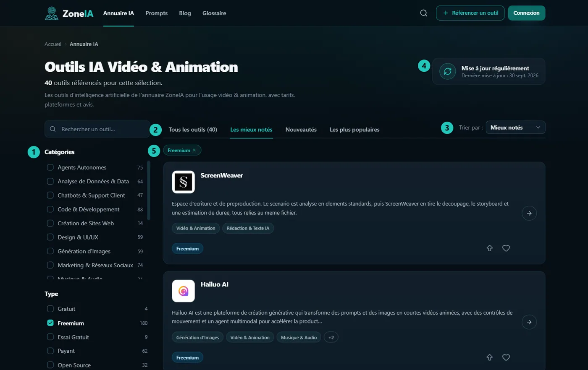
Task: Upvote Hailuo AI with the arrow icon
Action: pyautogui.click(x=490, y=357)
